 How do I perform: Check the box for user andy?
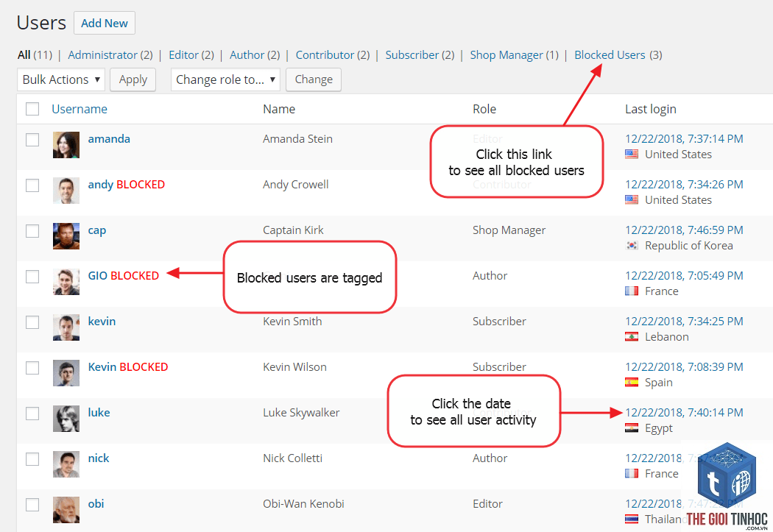point(32,185)
